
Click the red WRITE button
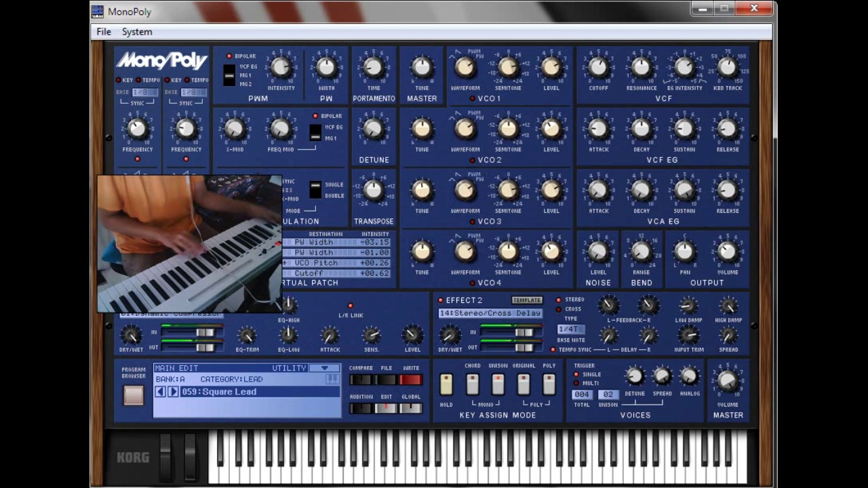click(411, 380)
